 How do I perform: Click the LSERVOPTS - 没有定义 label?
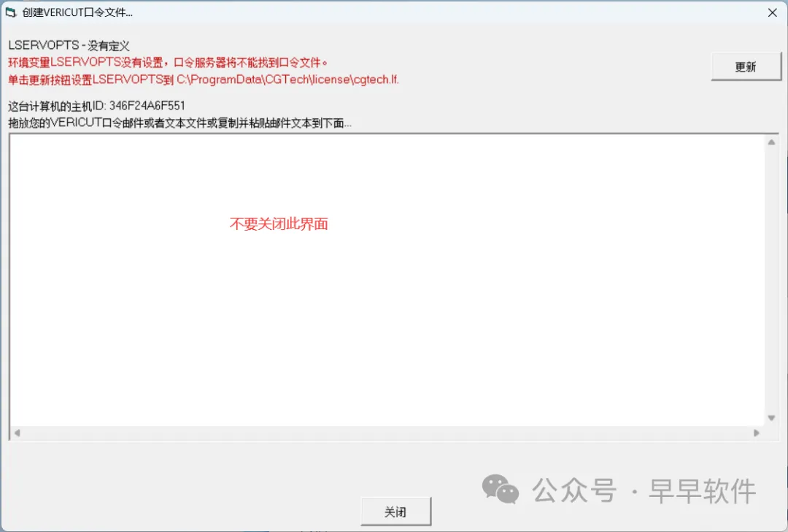coord(69,46)
